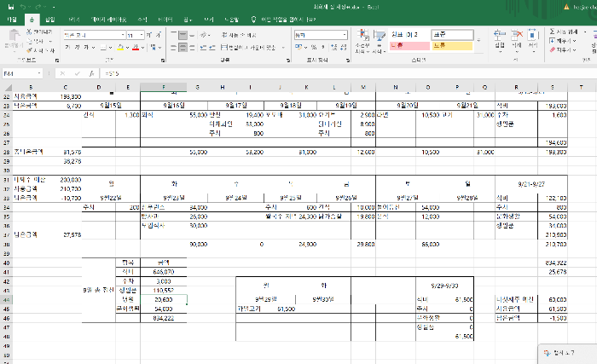Viewport: 597px width, 364px height.
Task: Toggle underline formatting
Action: tap(86, 48)
